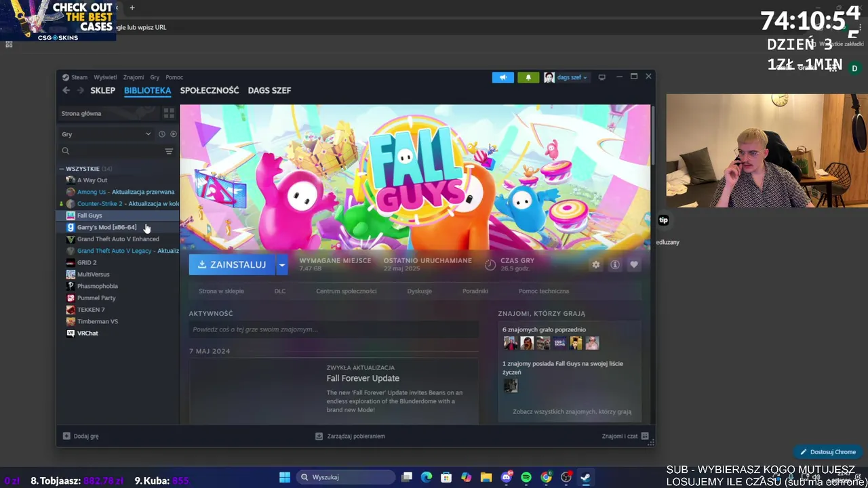The height and width of the screenshot is (488, 868).
Task: Switch Steam to Big Picture mode icon
Action: point(601,77)
